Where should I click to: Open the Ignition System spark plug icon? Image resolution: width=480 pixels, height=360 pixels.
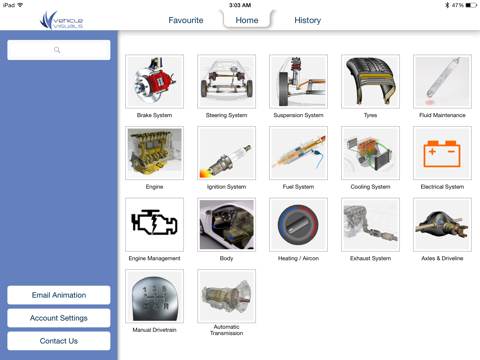point(226,153)
